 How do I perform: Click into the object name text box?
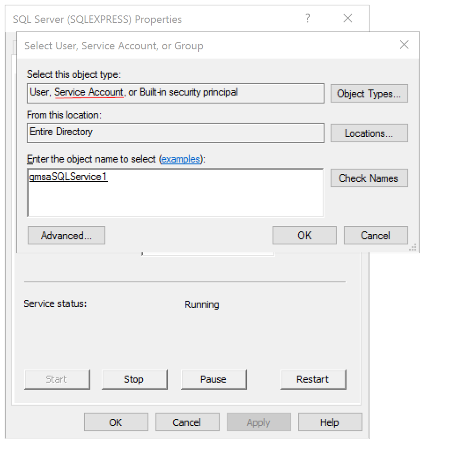click(175, 193)
